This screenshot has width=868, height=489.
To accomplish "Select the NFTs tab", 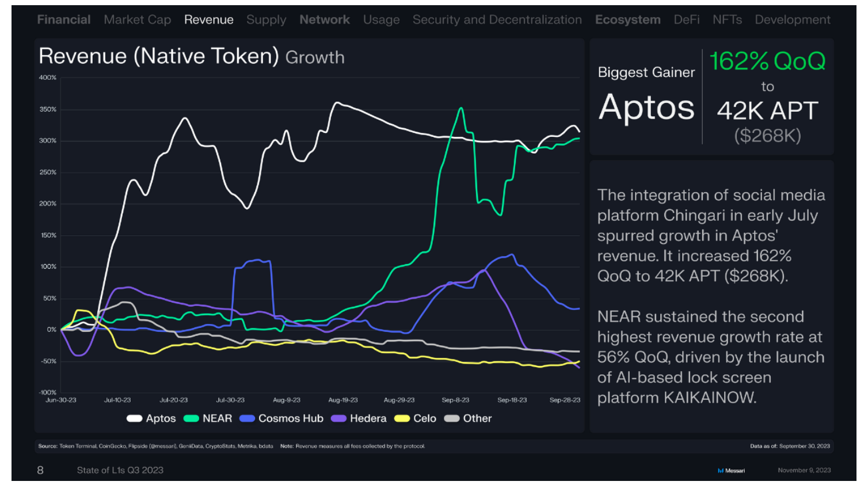I will [727, 20].
